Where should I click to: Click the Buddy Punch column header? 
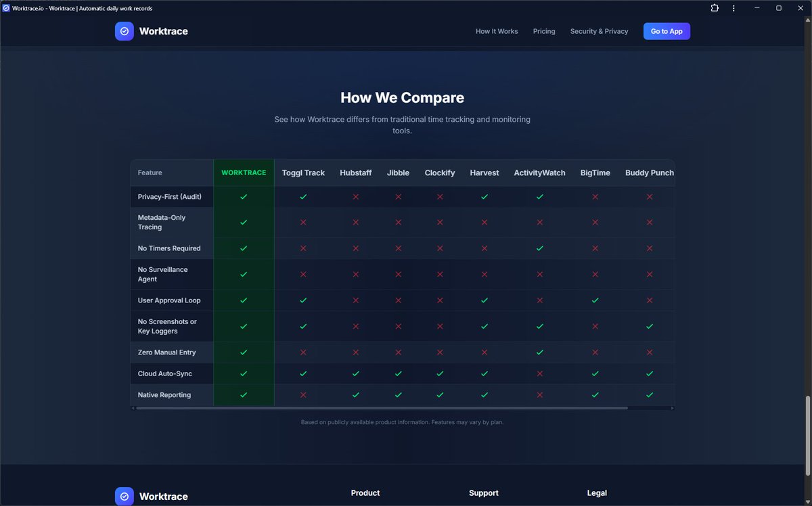tap(650, 172)
